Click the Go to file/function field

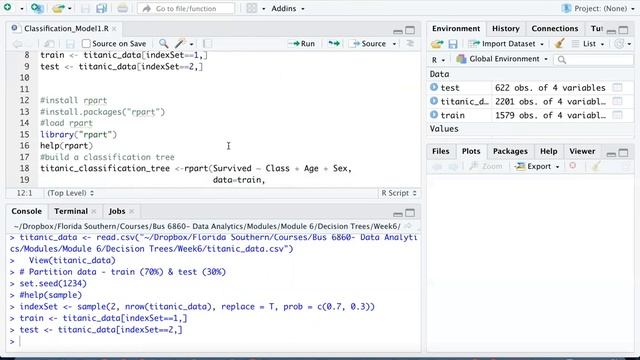186,9
